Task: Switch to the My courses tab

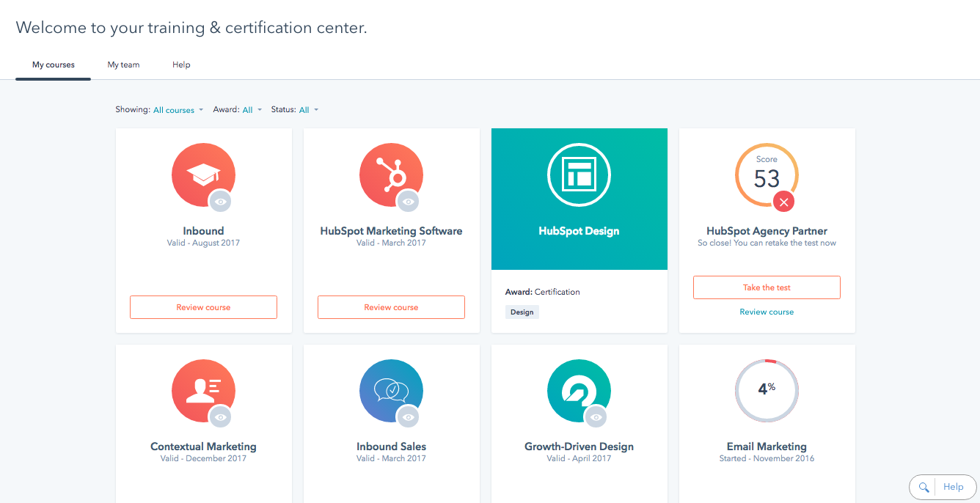Action: 54,65
